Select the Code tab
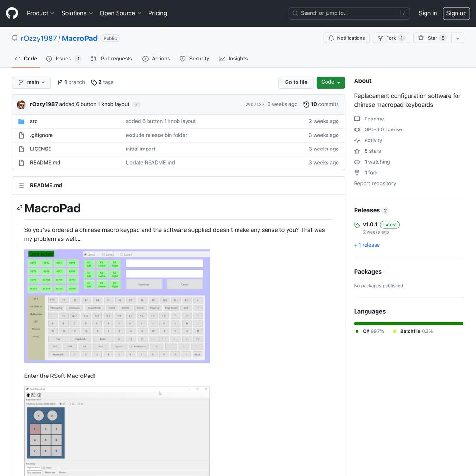The height and width of the screenshot is (476, 476). point(26,59)
